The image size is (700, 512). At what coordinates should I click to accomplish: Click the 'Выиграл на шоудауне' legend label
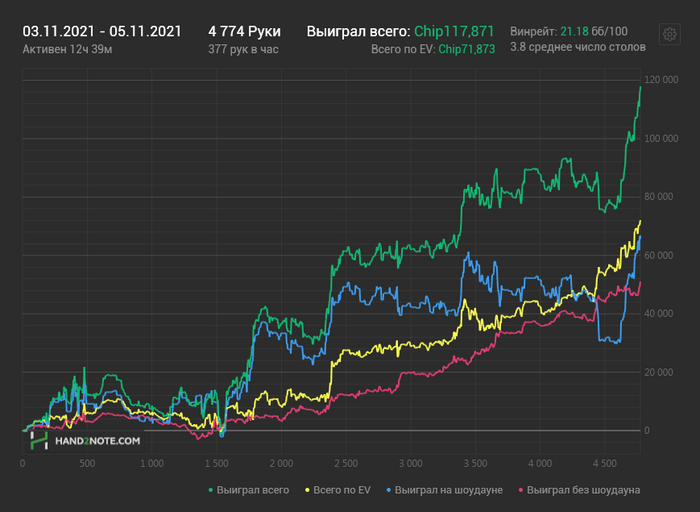[x=449, y=490]
